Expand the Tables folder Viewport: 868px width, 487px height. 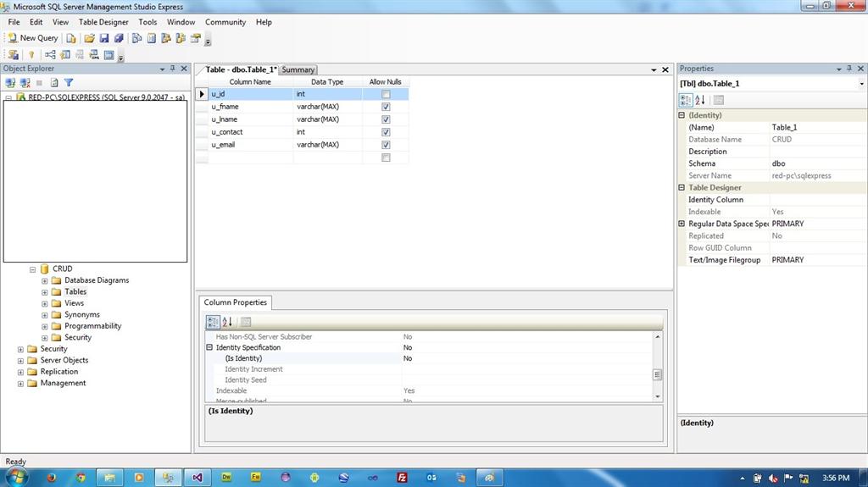tap(45, 292)
